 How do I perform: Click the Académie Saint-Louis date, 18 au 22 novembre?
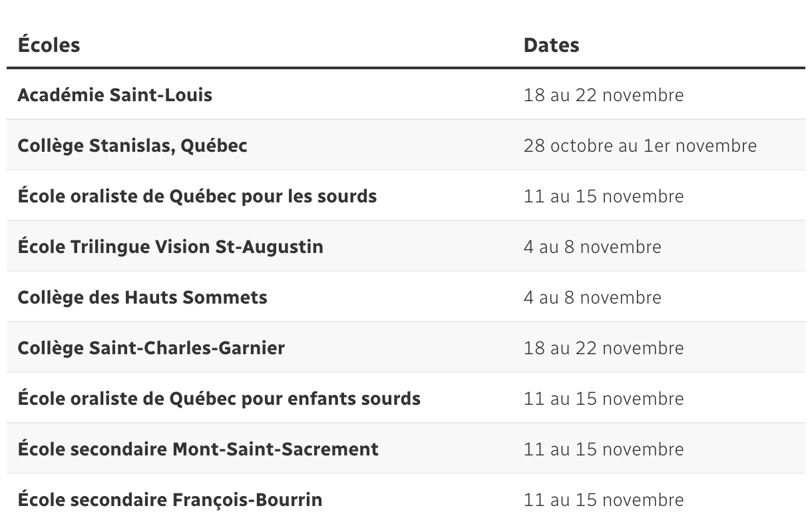click(x=604, y=95)
